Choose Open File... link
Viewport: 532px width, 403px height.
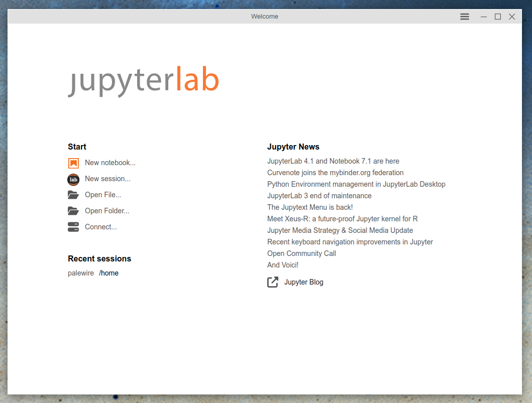[x=103, y=195]
